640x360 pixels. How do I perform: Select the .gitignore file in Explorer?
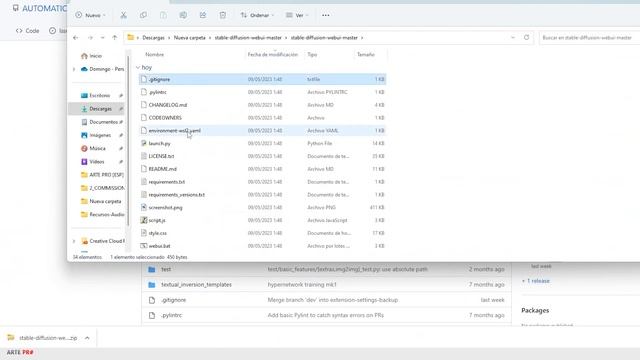tap(262, 79)
